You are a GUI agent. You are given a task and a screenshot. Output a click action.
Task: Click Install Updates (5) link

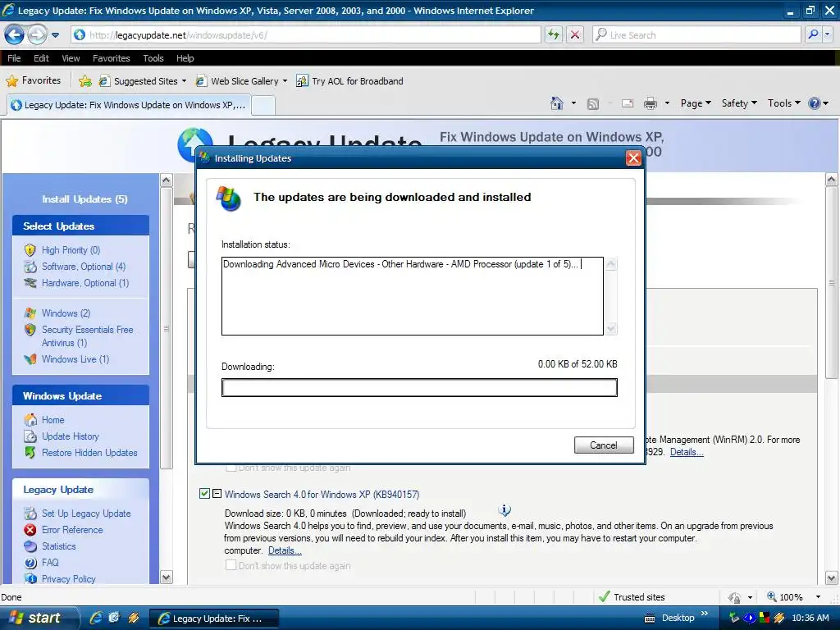(x=84, y=199)
